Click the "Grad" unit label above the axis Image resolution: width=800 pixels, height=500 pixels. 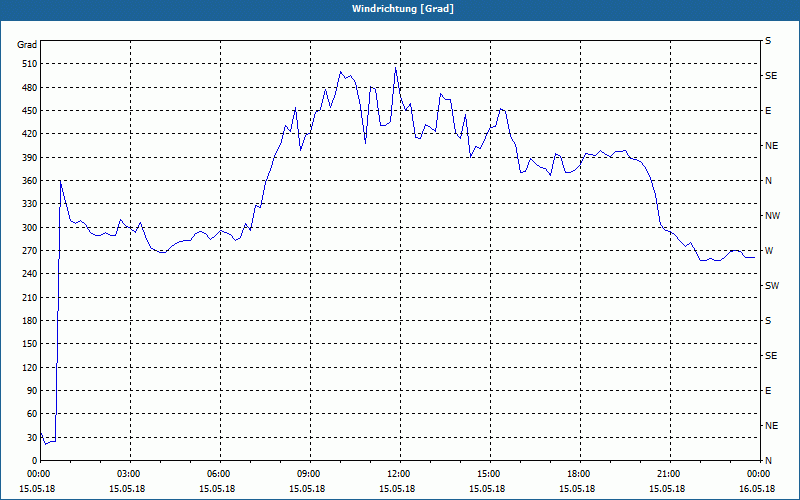tap(27, 45)
